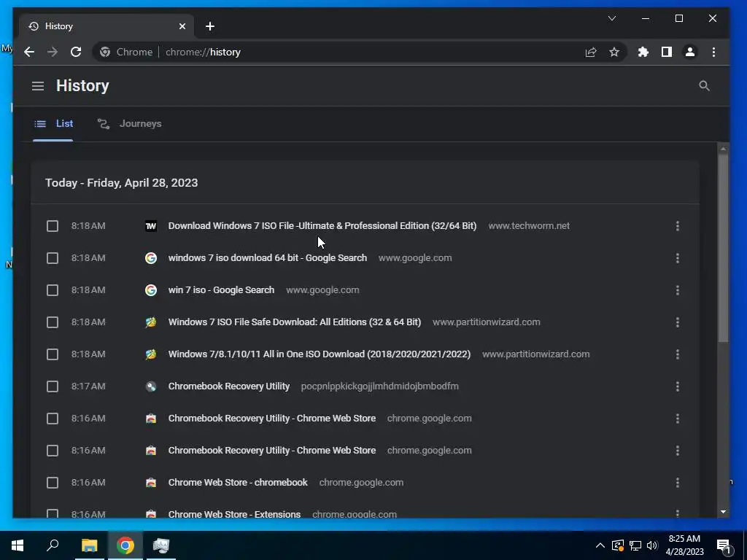Share this page icon in address bar
The image size is (747, 560).
(591, 52)
